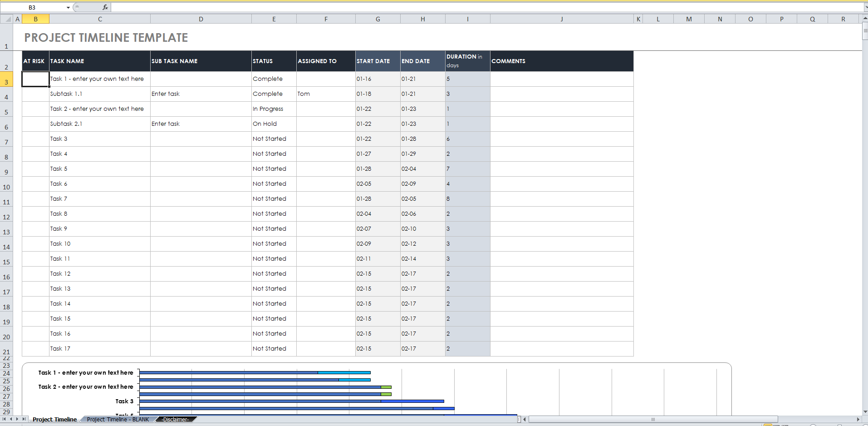Go to first sheet tab arrow
Image resolution: width=868 pixels, height=426 pixels.
point(5,419)
